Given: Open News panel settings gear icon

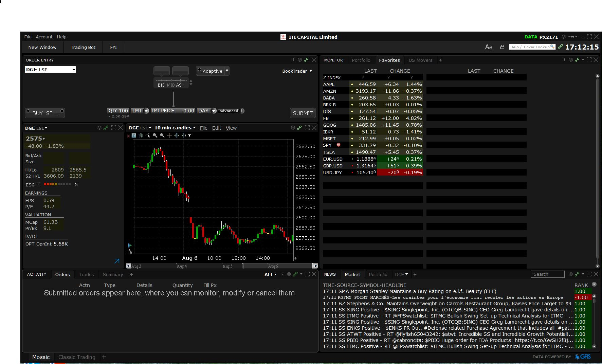Looking at the screenshot, I should click(x=571, y=274).
